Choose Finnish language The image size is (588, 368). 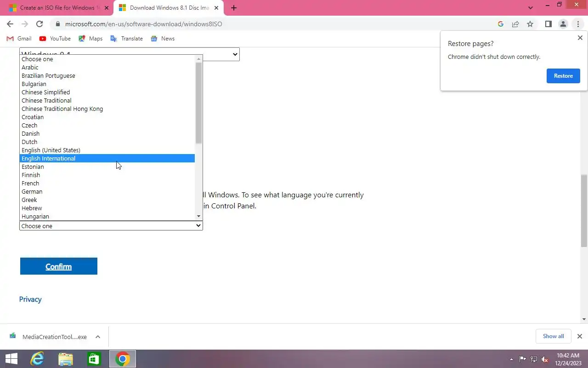pyautogui.click(x=107, y=175)
